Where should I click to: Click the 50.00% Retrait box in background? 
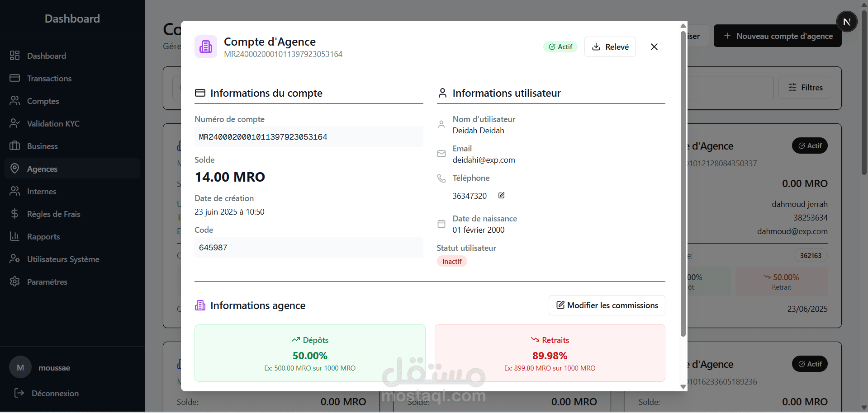(781, 281)
